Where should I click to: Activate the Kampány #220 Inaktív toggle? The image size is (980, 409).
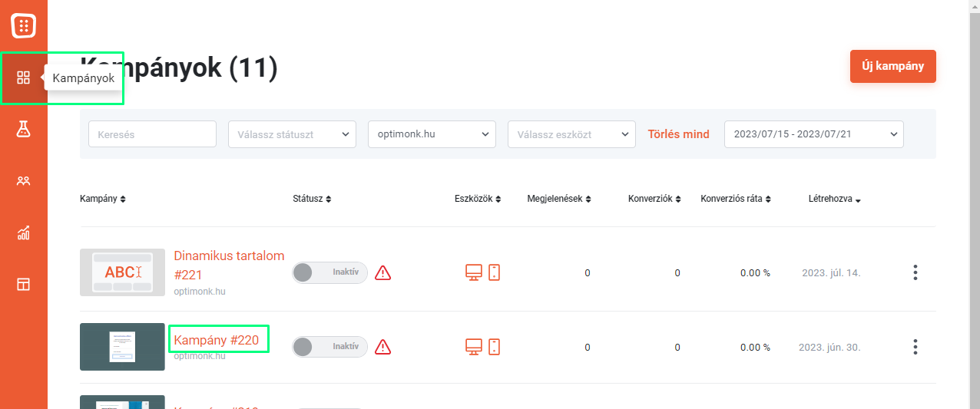330,347
